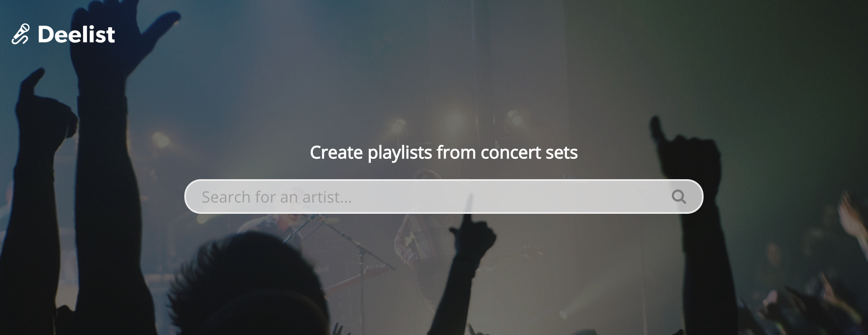Click the word 'concert' in the tagline
The width and height of the screenshot is (868, 335).
511,153
